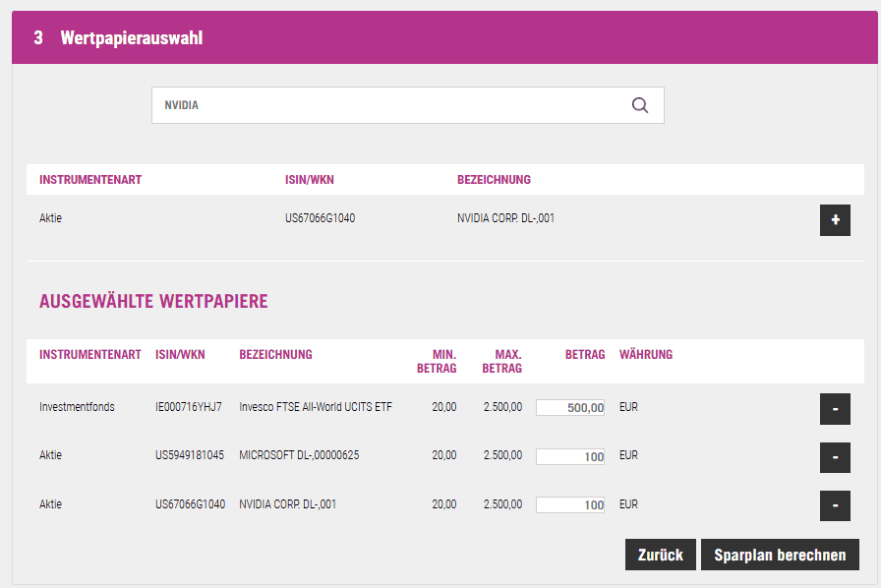881x588 pixels.
Task: Remove Invesco FTSE All-World ETF with minus
Action: tap(835, 409)
